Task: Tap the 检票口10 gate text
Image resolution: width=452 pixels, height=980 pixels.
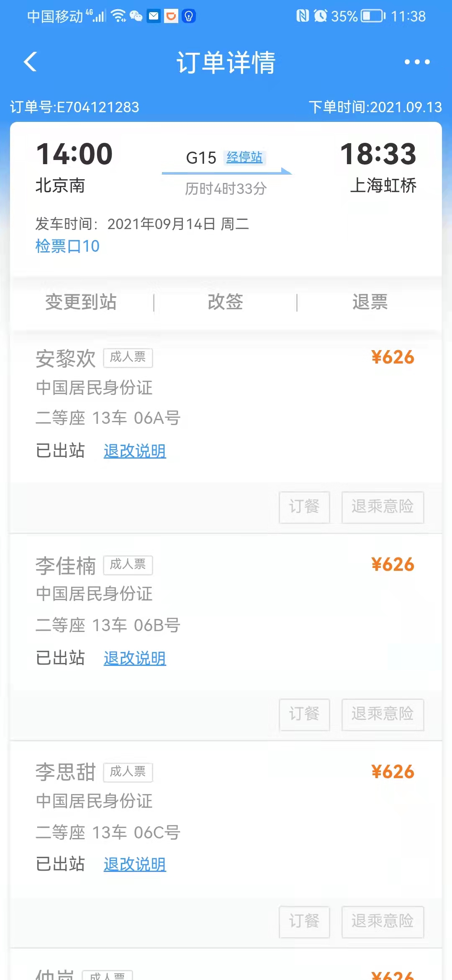Action: [67, 246]
